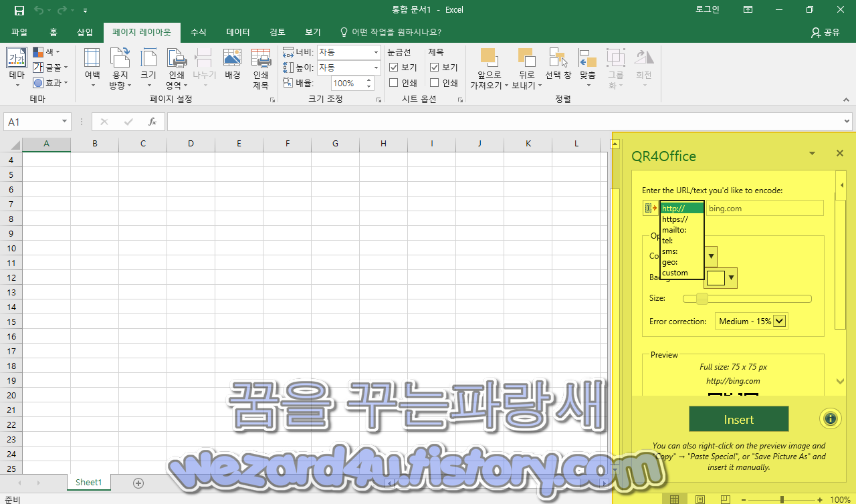Open the Align (맞춤) menu
The height and width of the screenshot is (504, 856).
click(588, 68)
